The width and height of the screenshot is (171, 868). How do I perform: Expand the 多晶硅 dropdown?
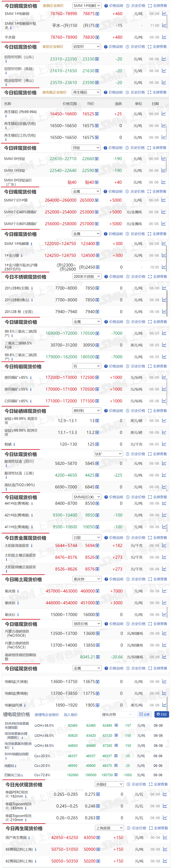[109, 784]
